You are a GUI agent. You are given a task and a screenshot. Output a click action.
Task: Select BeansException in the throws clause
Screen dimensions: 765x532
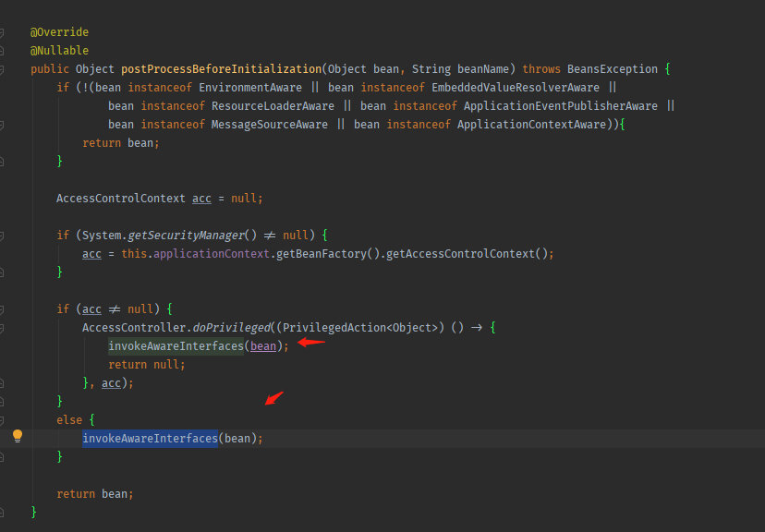coord(613,69)
